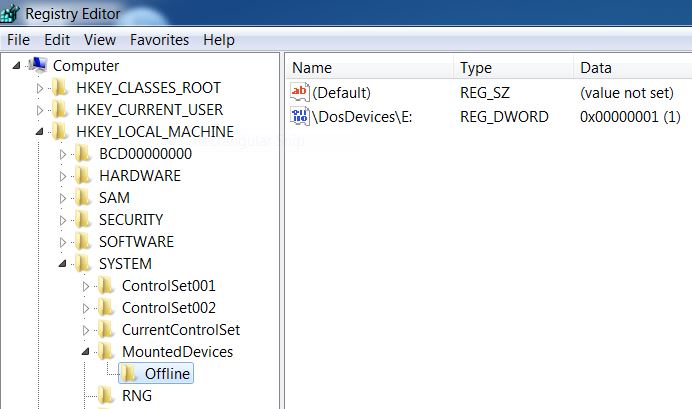
Task: Expand the BCD00000000 key
Action: (x=63, y=154)
